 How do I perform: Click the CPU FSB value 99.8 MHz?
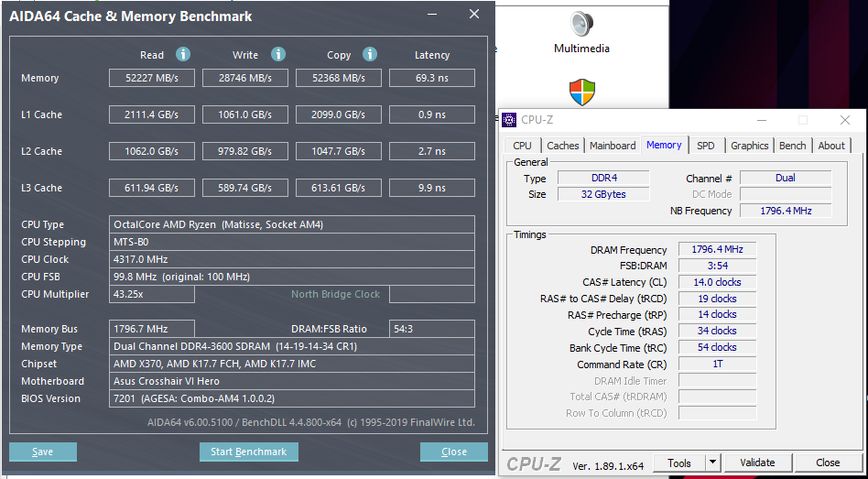(292, 277)
